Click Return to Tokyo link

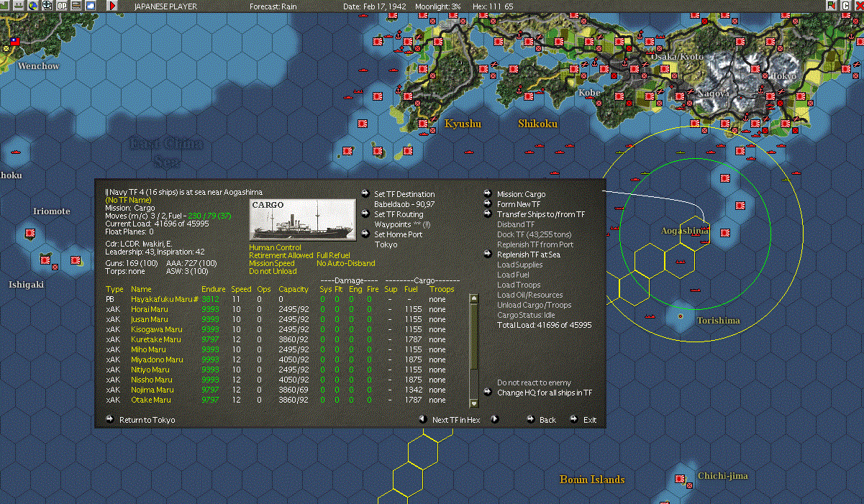pos(147,420)
